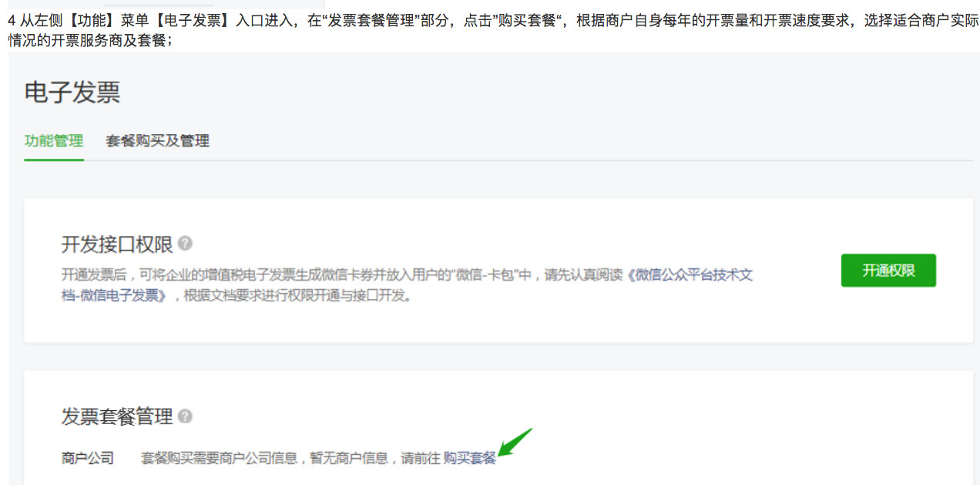Click the 电子发票 page heading
The image size is (980, 485).
72,93
